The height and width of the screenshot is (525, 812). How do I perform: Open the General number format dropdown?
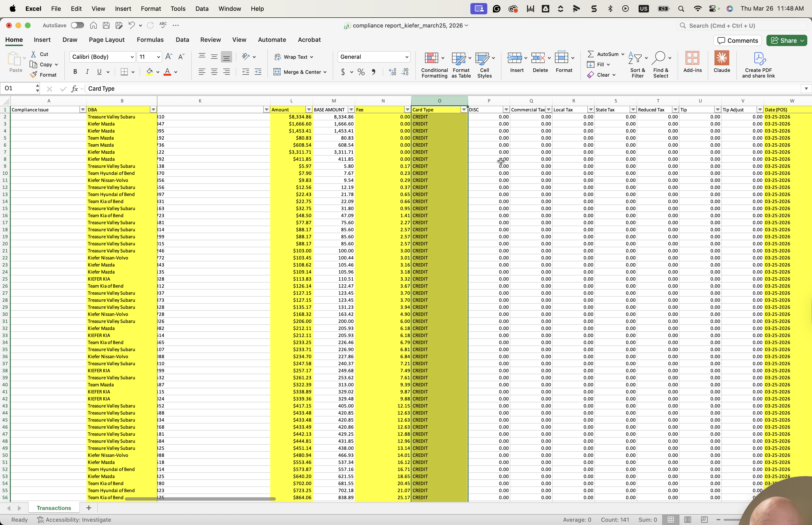(406, 57)
